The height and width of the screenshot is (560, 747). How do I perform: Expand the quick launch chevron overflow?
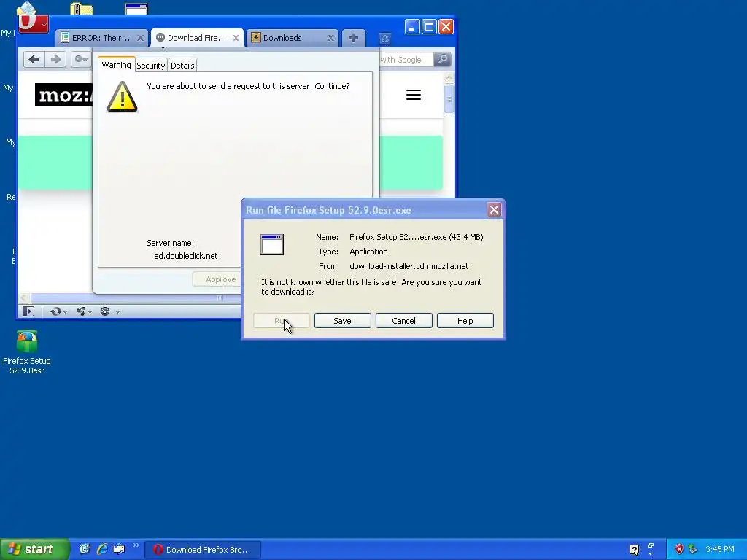pos(136,545)
